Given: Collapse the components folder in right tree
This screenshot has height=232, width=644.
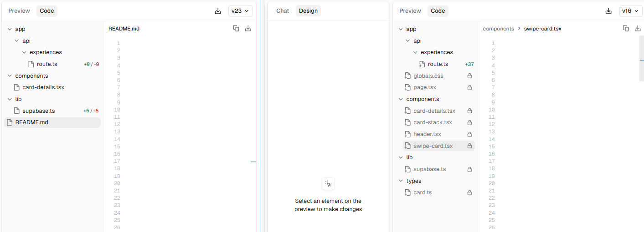Looking at the screenshot, I should pyautogui.click(x=401, y=99).
